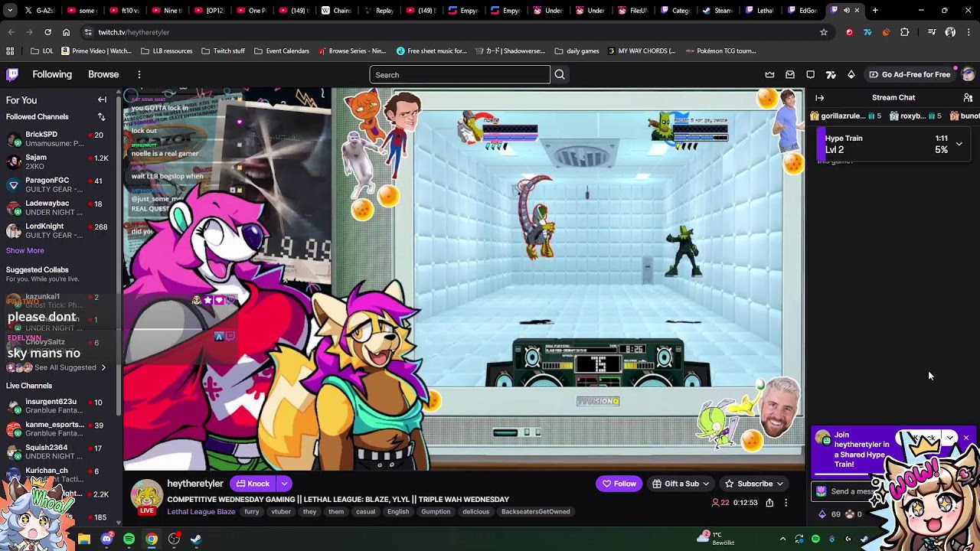Click the furry tag

coord(252,511)
